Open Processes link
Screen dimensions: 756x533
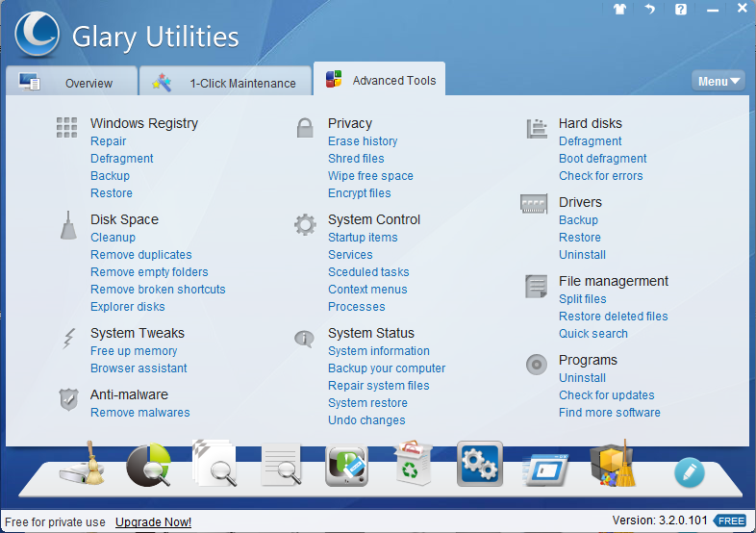pyautogui.click(x=357, y=307)
